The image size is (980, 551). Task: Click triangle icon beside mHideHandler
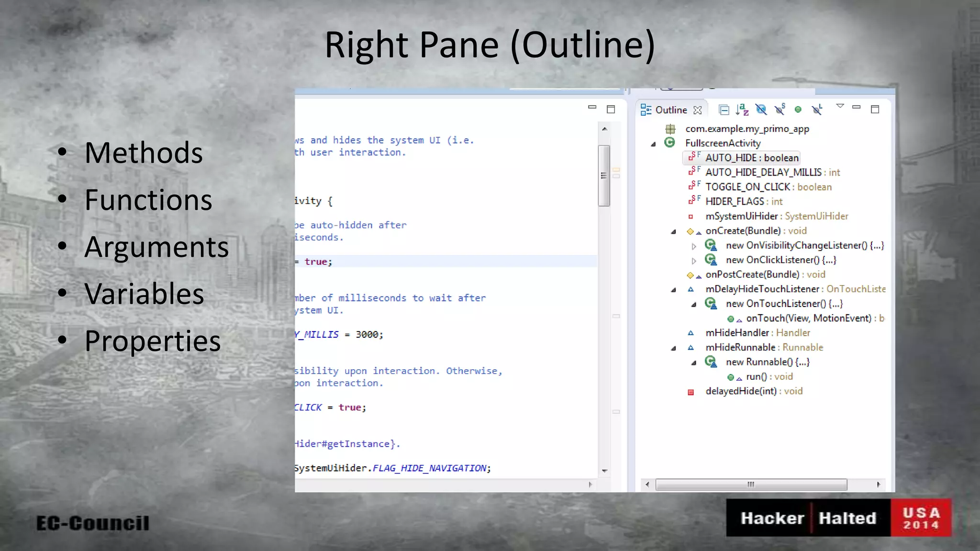pyautogui.click(x=690, y=333)
